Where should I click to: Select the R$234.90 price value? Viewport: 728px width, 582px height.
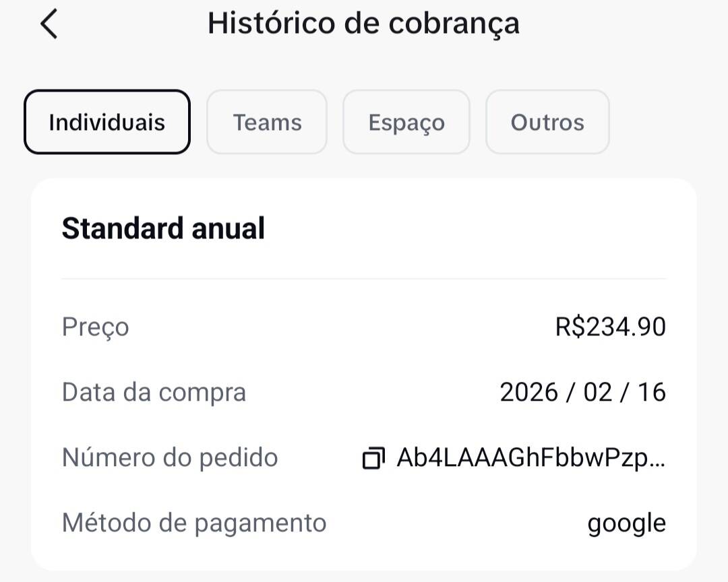click(610, 327)
